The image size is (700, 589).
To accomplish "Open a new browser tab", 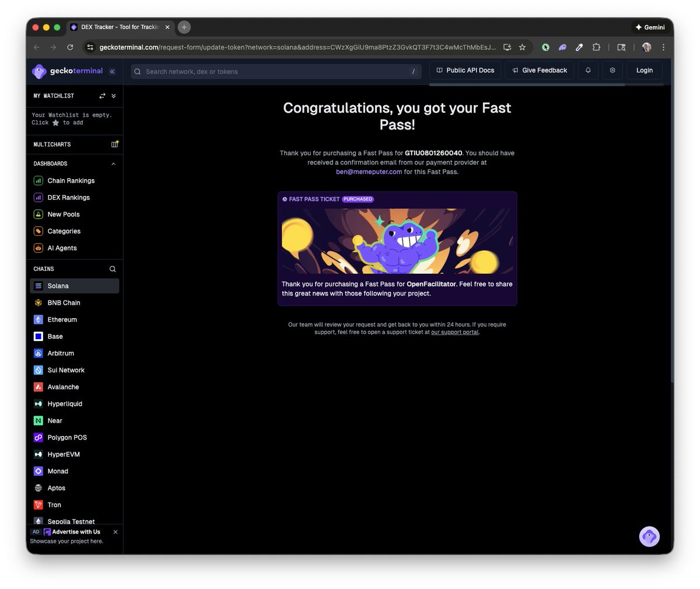I will [x=184, y=27].
